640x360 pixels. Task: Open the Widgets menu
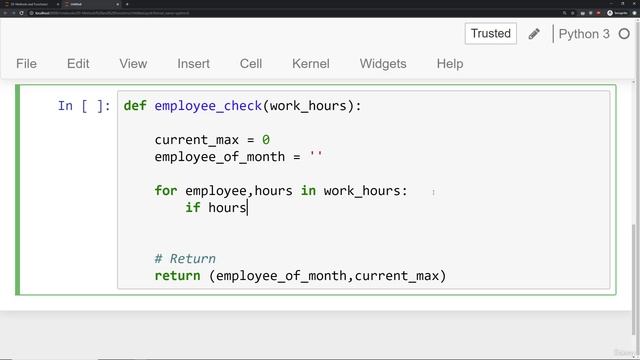click(x=383, y=64)
